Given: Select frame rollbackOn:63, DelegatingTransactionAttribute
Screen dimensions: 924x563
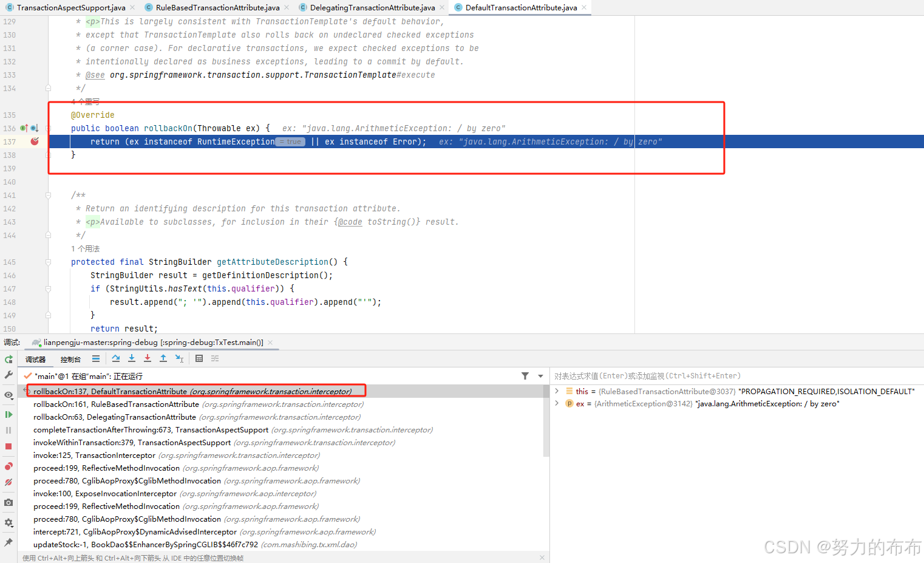Looking at the screenshot, I should pos(284,417).
